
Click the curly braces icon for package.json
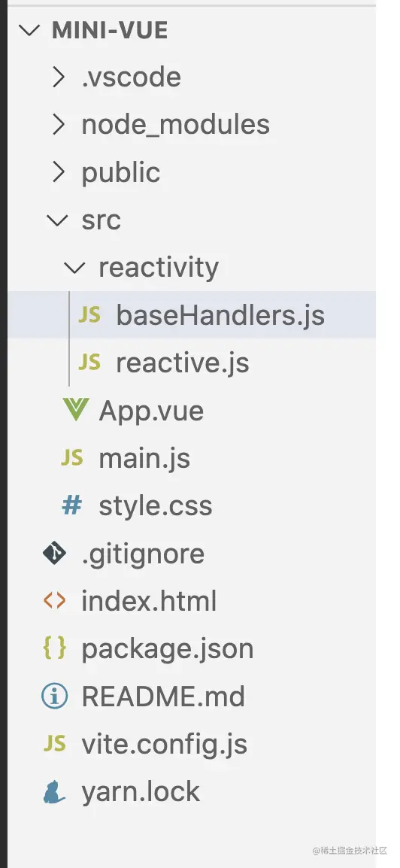[x=54, y=648]
